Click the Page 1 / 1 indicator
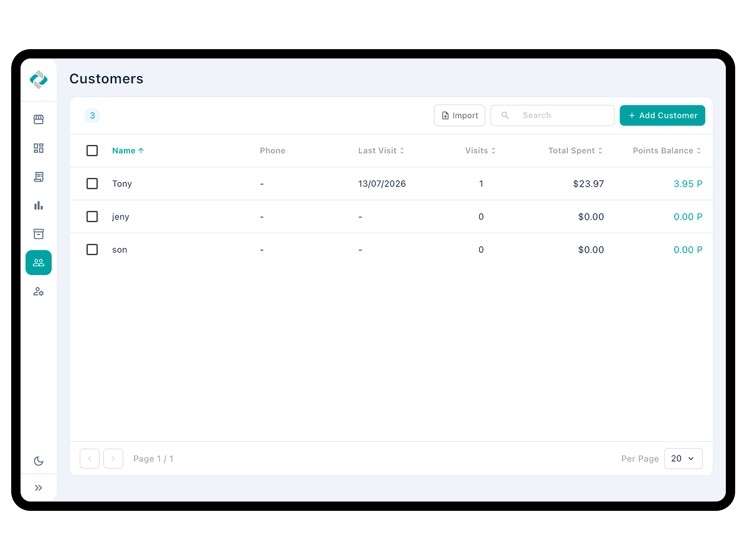The width and height of the screenshot is (747, 560). (153, 459)
